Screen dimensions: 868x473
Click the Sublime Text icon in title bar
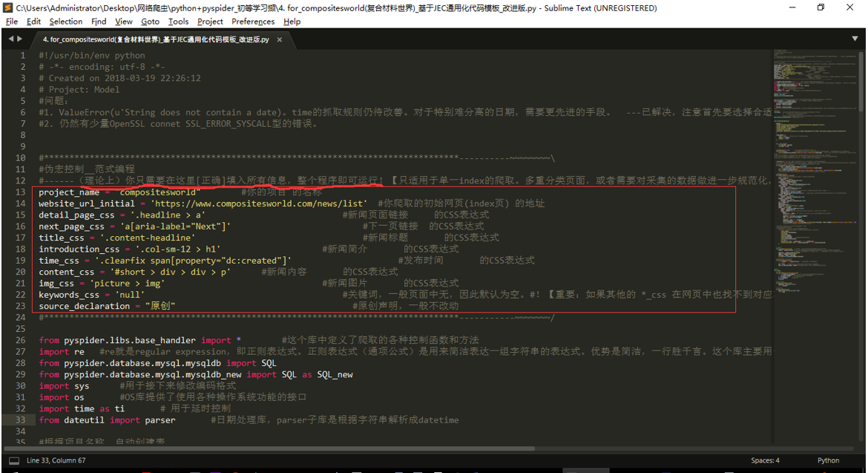coord(7,8)
